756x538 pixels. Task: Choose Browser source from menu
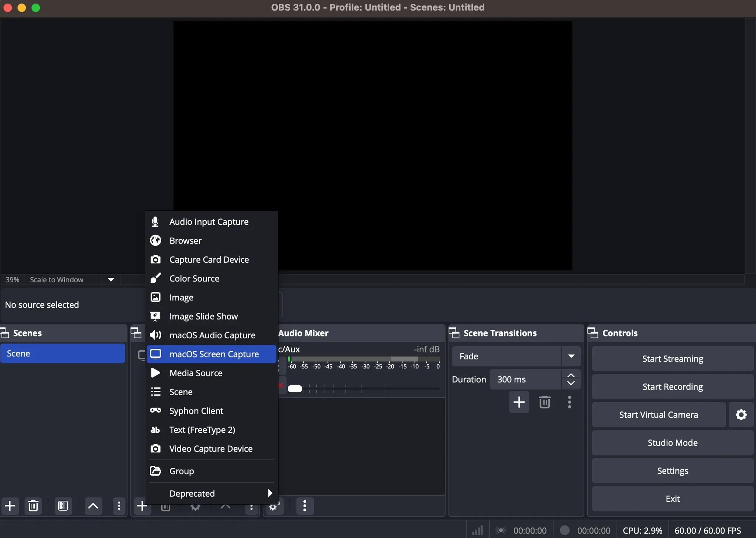(211, 241)
